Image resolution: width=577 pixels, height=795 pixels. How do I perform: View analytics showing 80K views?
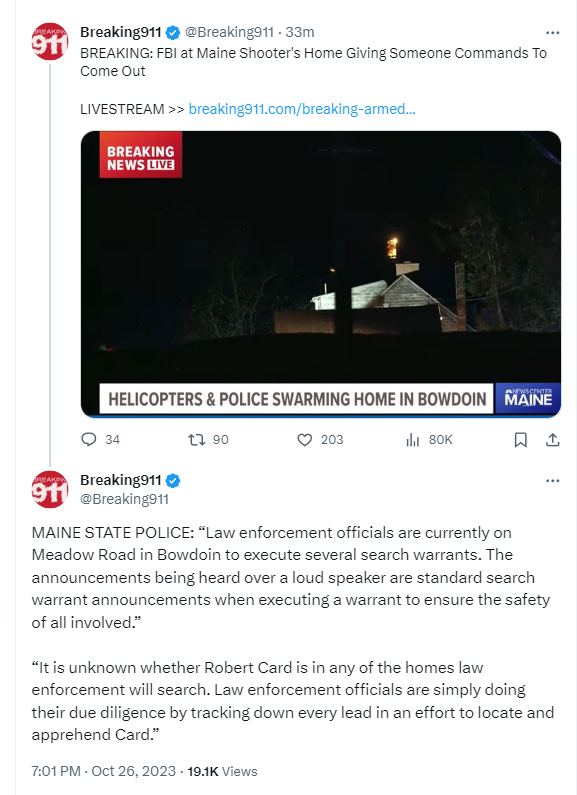point(413,440)
